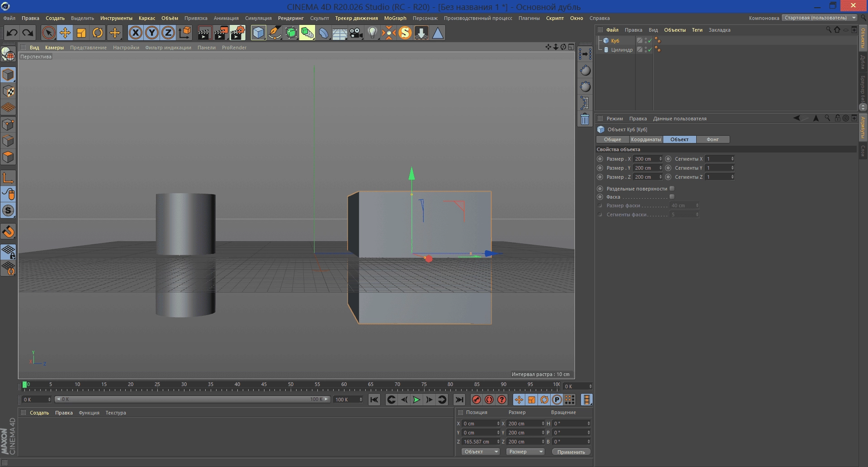The image size is (868, 467).
Task: Add a light object
Action: pyautogui.click(x=373, y=33)
